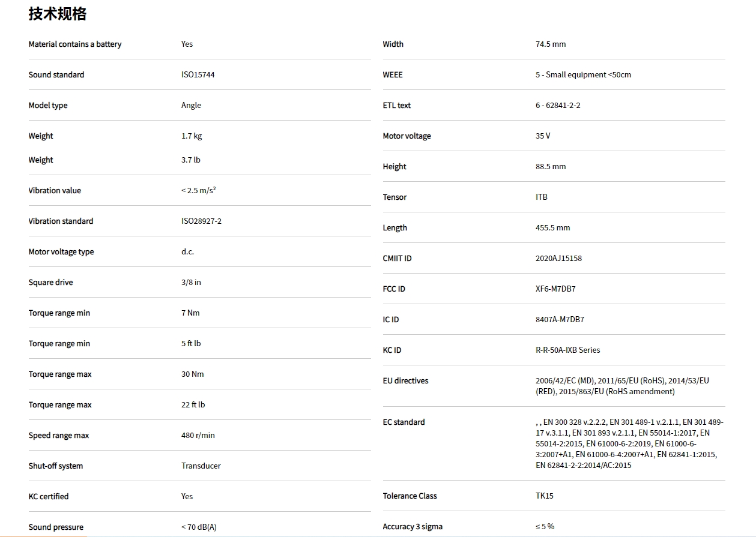Click the 1.7 kg weight value
This screenshot has height=537, width=756.
point(192,136)
